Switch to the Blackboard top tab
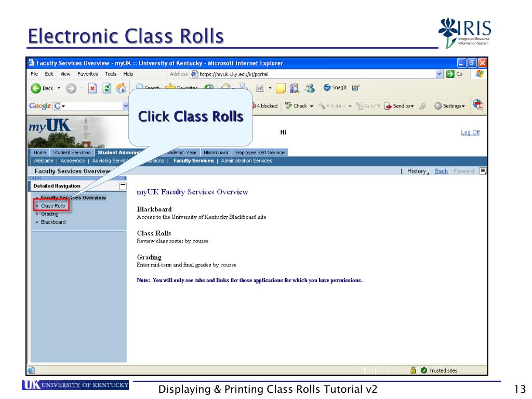The height and width of the screenshot is (399, 532). tap(216, 153)
